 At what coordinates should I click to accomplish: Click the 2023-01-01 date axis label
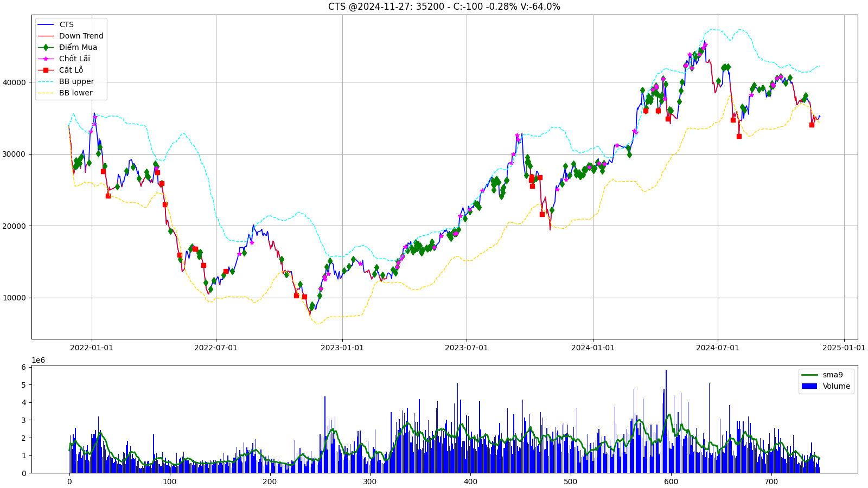342,348
